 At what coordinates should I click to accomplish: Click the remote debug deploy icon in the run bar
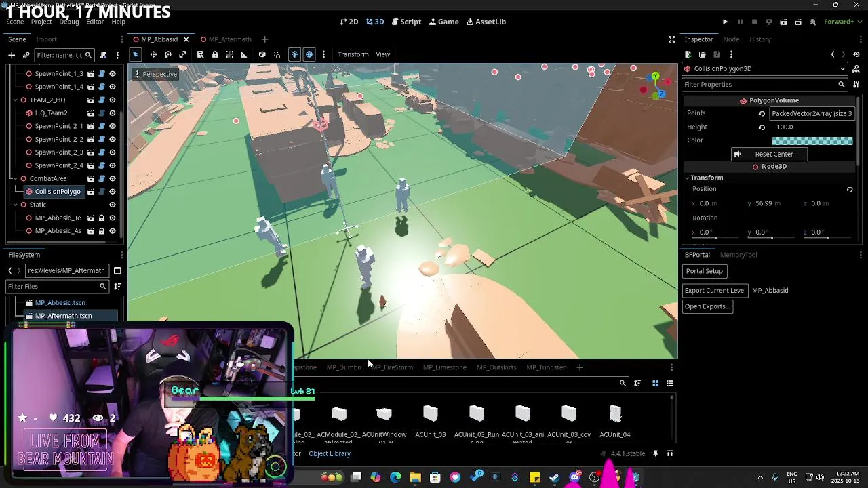(x=769, y=22)
